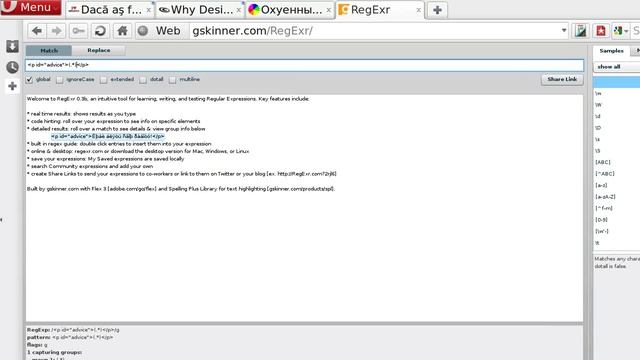Go to the home page icon

click(x=122, y=31)
